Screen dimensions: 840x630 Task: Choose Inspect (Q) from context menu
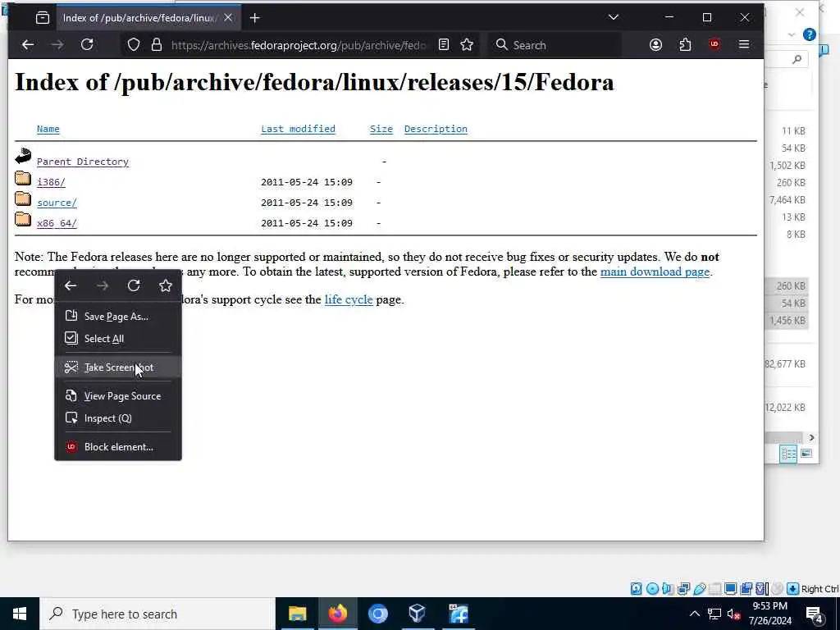(x=118, y=418)
